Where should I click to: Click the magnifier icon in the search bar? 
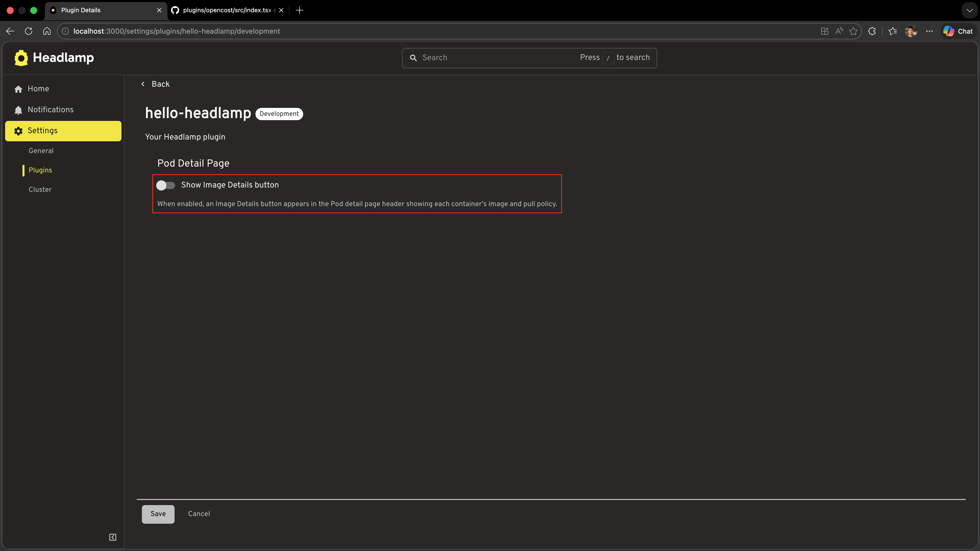click(413, 58)
